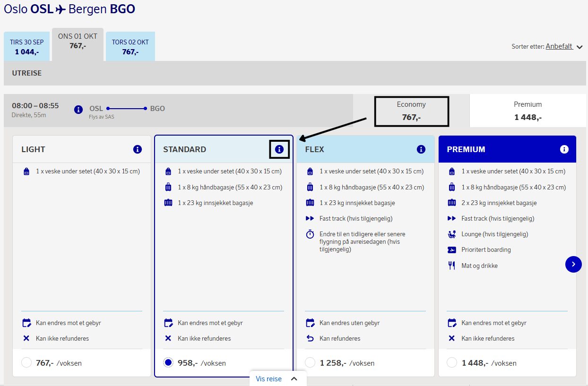Click 'Mat og drikke' text

click(x=480, y=266)
